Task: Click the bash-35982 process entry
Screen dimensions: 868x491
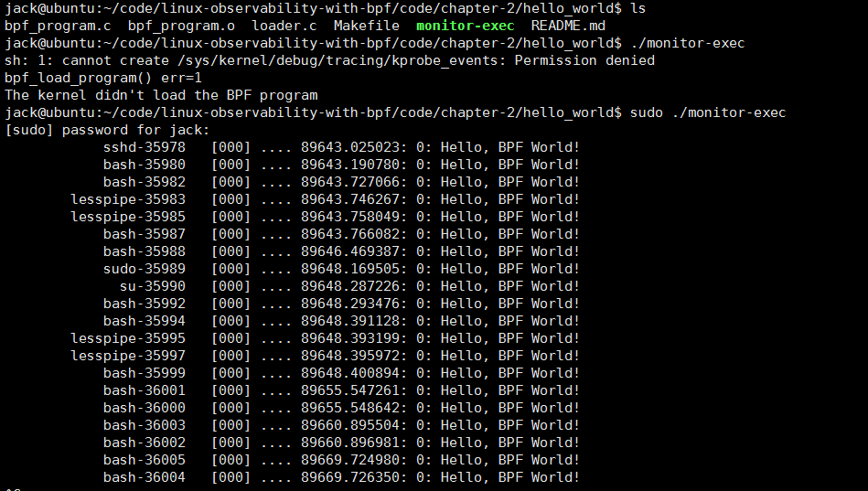Action: coord(144,182)
